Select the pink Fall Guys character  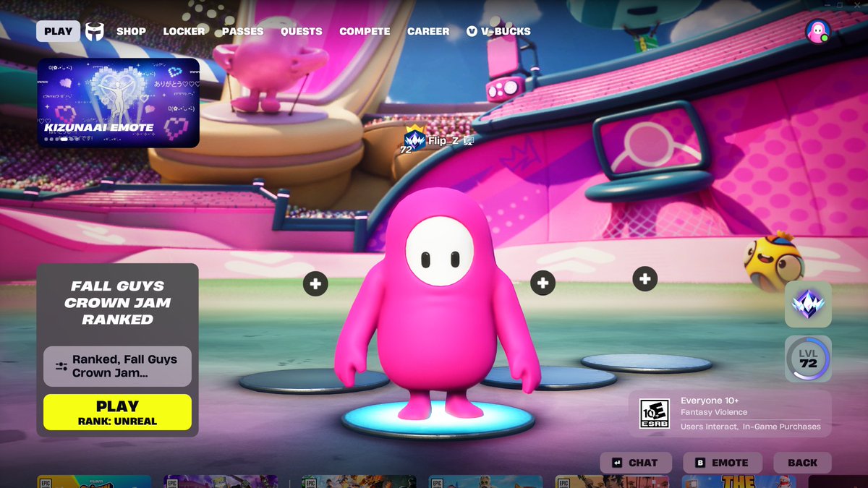pyautogui.click(x=436, y=304)
